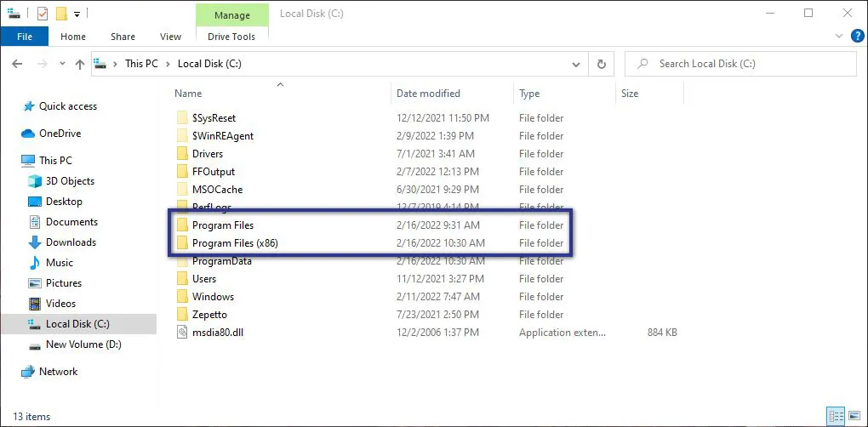Click the Zepetto folder icon

[183, 314]
